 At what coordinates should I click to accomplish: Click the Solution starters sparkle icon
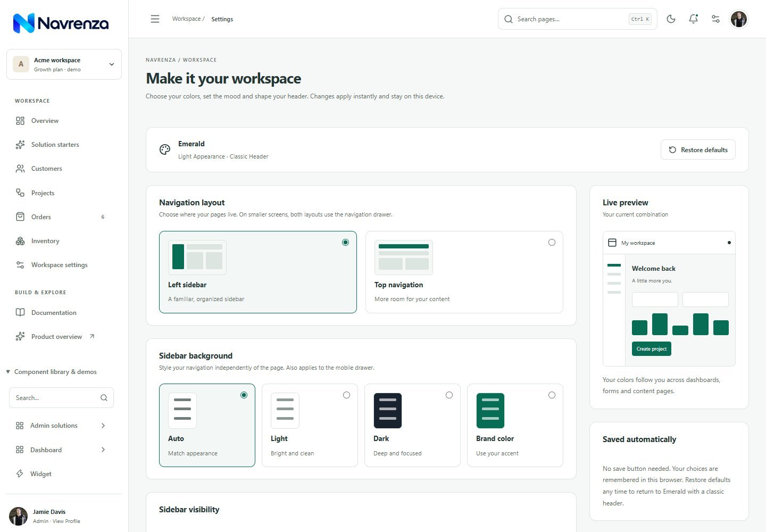pyautogui.click(x=20, y=145)
